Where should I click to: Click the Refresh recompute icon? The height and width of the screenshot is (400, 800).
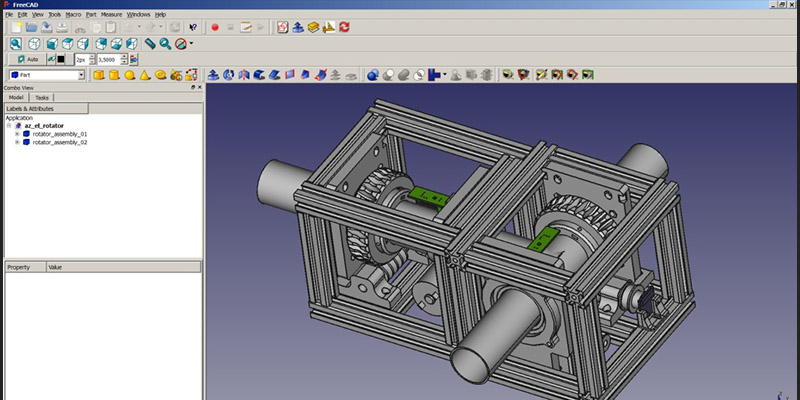click(345, 27)
